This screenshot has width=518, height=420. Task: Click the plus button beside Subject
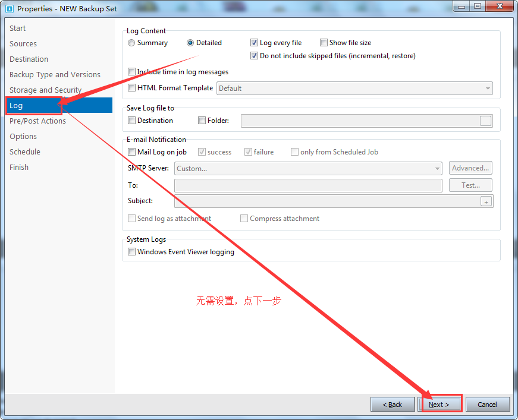pyautogui.click(x=486, y=201)
